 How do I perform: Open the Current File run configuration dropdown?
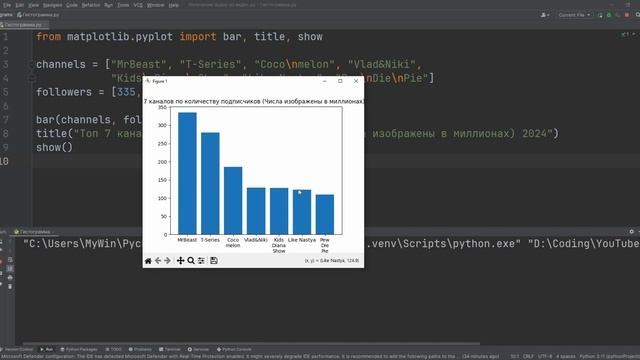click(x=574, y=15)
